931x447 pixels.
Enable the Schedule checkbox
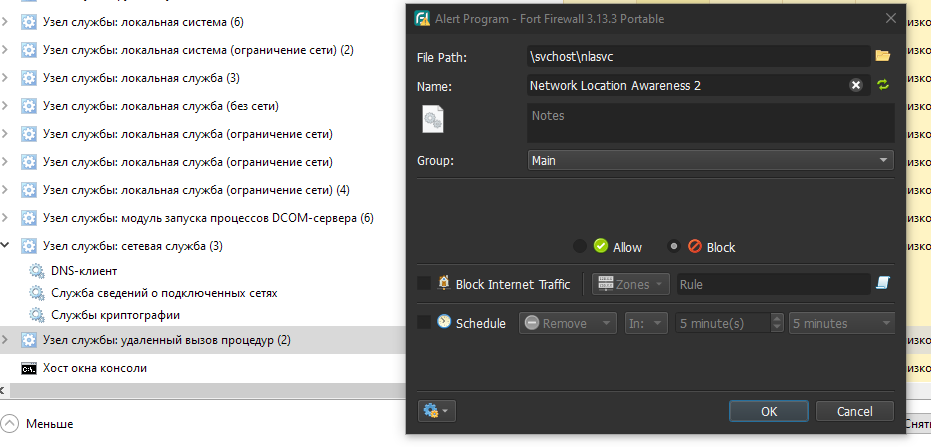pyautogui.click(x=424, y=322)
